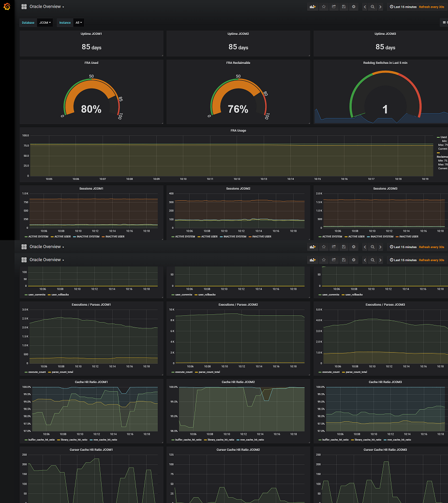Click the star icon in the lowest header bar
The width and height of the screenshot is (448, 503).
324,260
